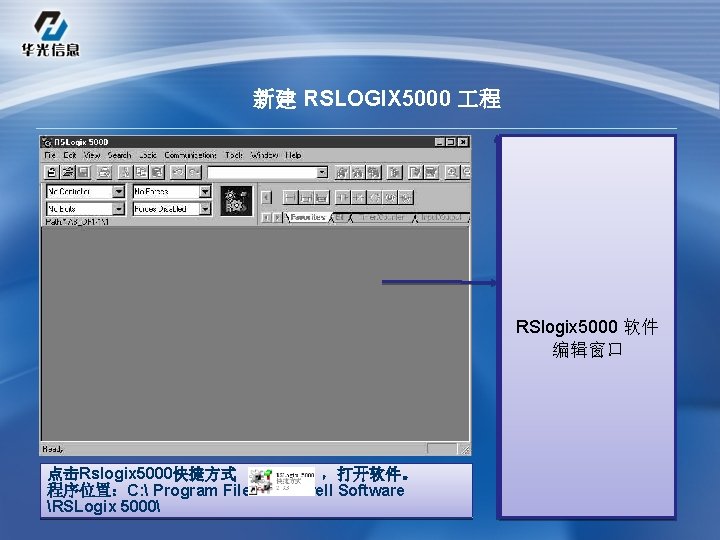Click the Open project folder icon
720x540 pixels.
tap(68, 172)
